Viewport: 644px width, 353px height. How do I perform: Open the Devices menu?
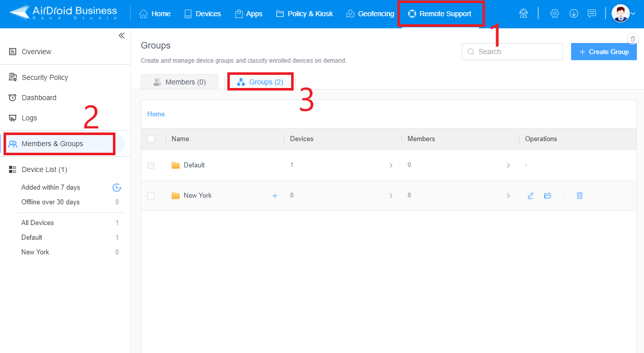tap(203, 14)
